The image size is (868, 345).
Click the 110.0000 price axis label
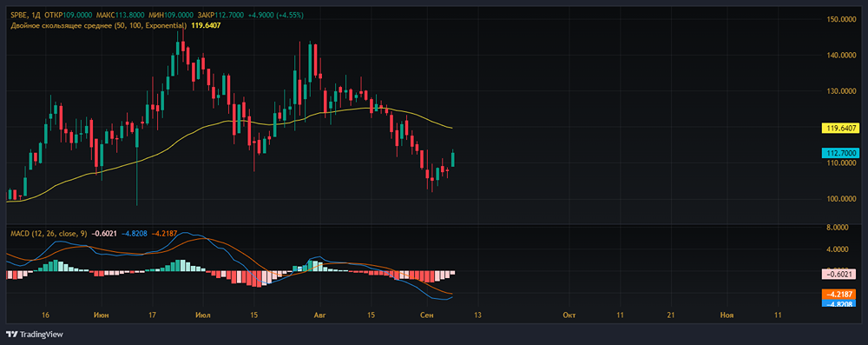click(841, 163)
